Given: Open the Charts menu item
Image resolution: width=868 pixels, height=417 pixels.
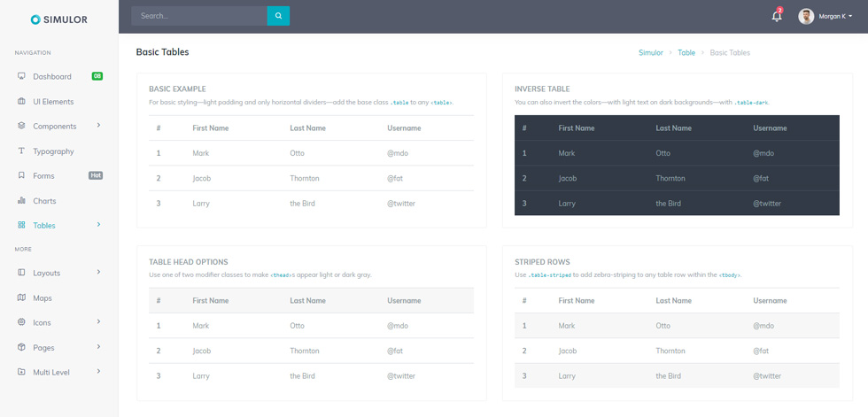Looking at the screenshot, I should pos(44,201).
